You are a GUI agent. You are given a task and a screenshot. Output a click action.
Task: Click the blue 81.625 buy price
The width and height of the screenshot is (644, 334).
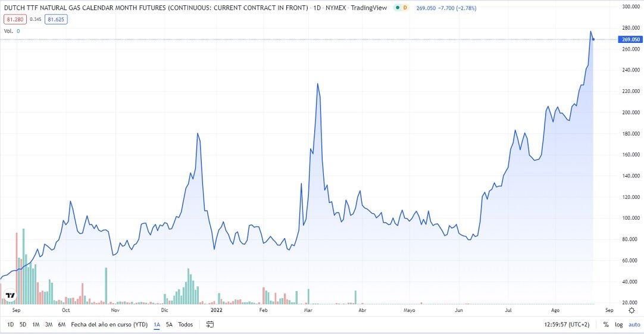pos(56,19)
